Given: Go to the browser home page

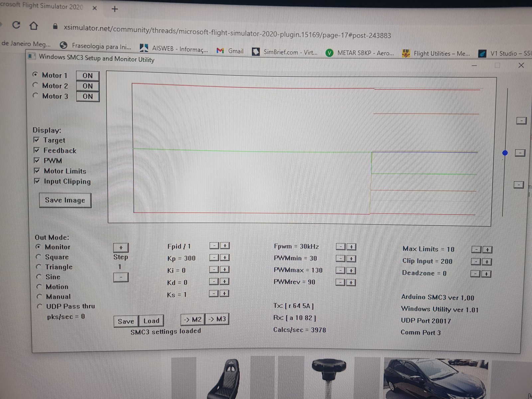Looking at the screenshot, I should click(x=34, y=26).
